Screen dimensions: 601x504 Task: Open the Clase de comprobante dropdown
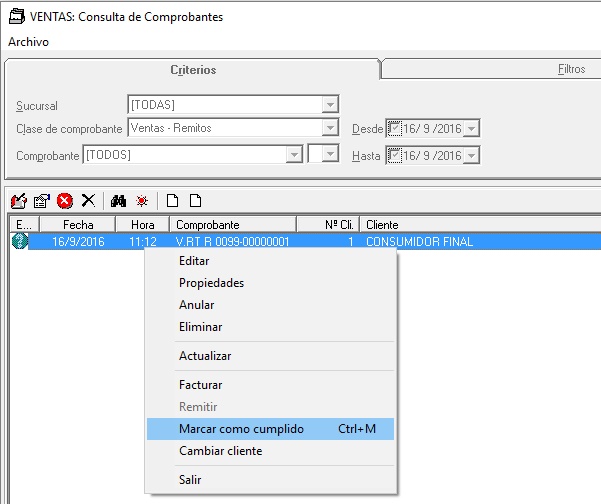[x=330, y=129]
